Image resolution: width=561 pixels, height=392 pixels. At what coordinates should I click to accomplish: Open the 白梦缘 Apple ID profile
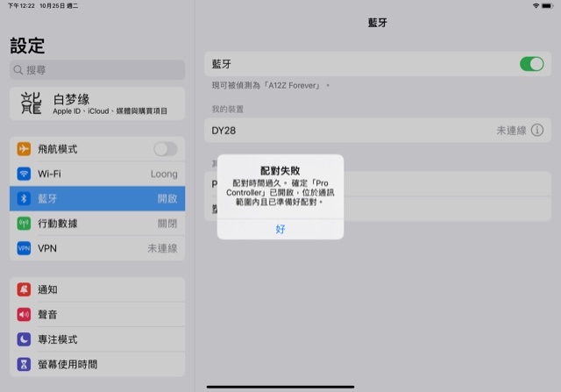[96, 104]
